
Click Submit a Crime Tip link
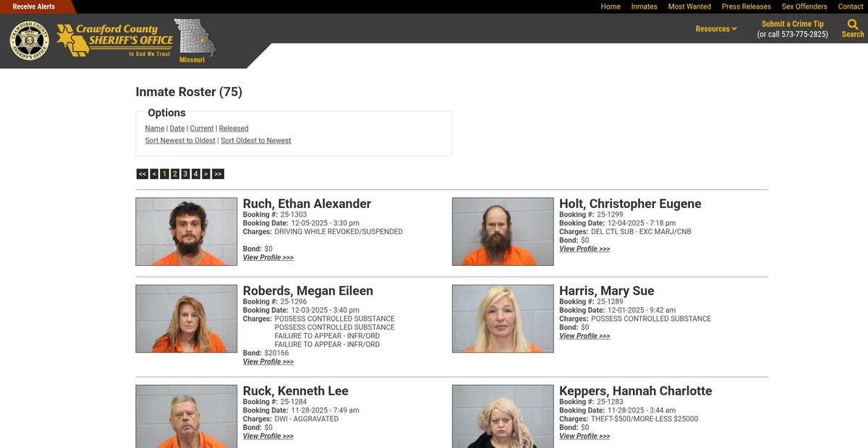793,24
